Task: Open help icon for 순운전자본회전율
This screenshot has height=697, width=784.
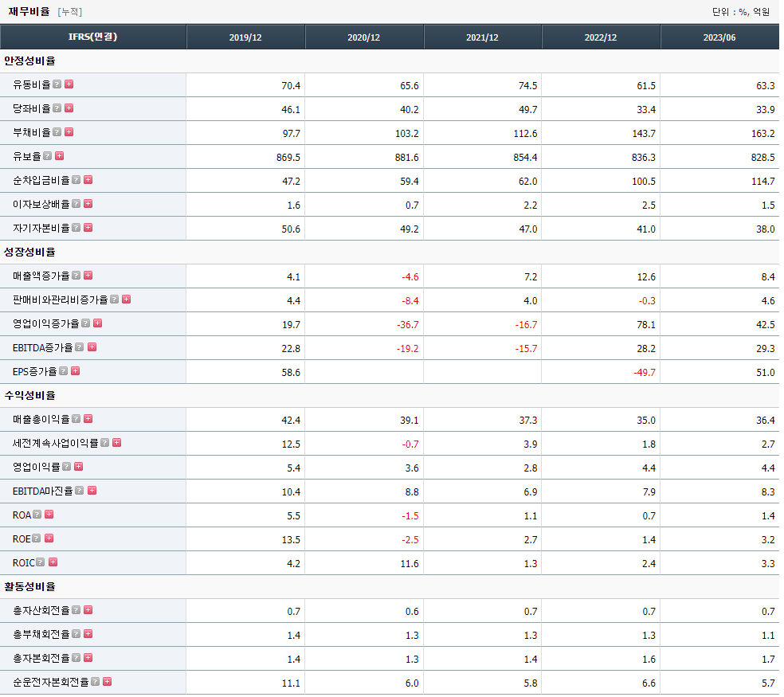Action: pyautogui.click(x=95, y=682)
